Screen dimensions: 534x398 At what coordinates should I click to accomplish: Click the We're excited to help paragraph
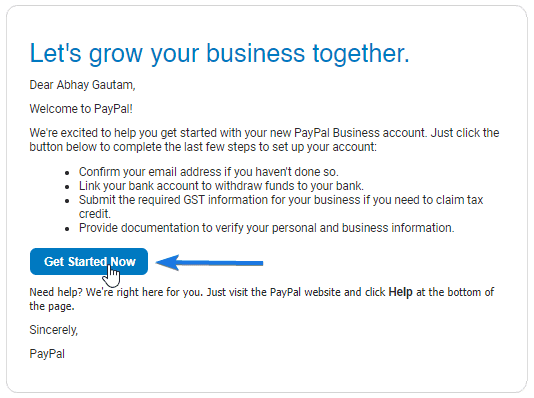264,140
